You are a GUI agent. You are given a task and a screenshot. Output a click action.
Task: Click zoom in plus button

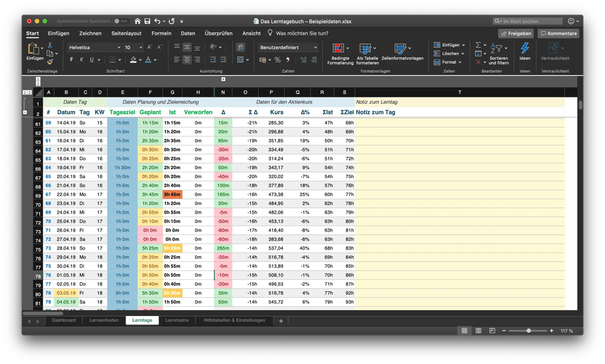tap(551, 331)
